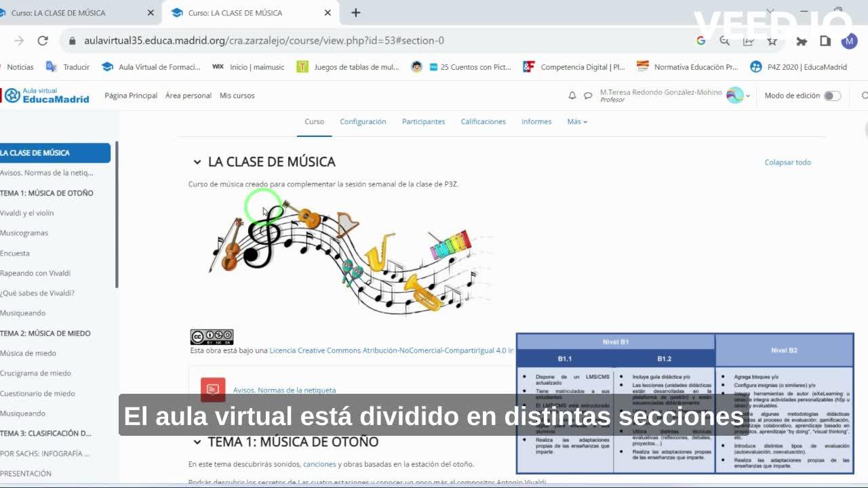Open Mis cursos
Viewport: 868px width, 488px height.
pyautogui.click(x=237, y=96)
